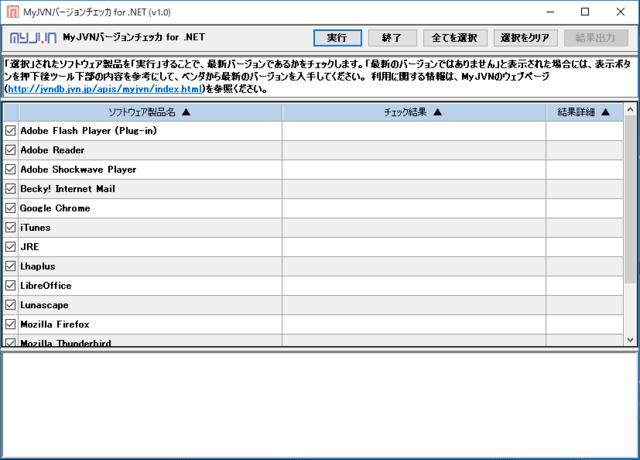The height and width of the screenshot is (460, 640).
Task: Click the 全てを選択 button
Action: [x=455, y=38]
